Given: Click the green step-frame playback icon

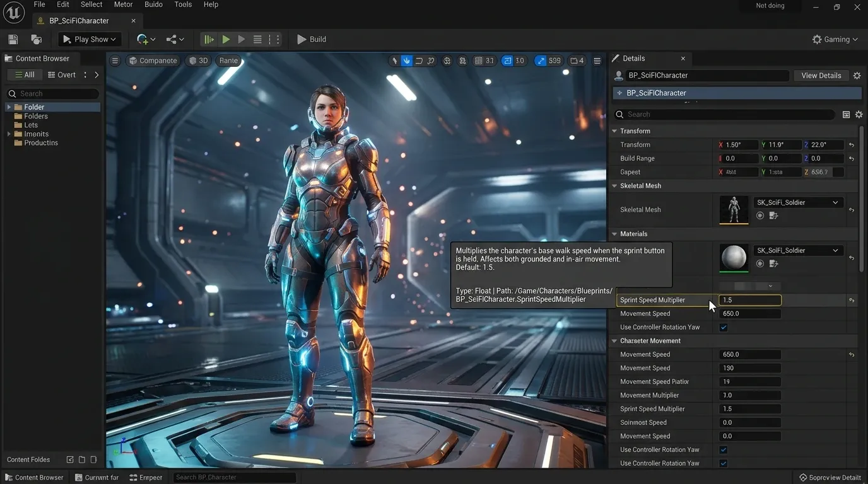Looking at the screenshot, I should 208,39.
